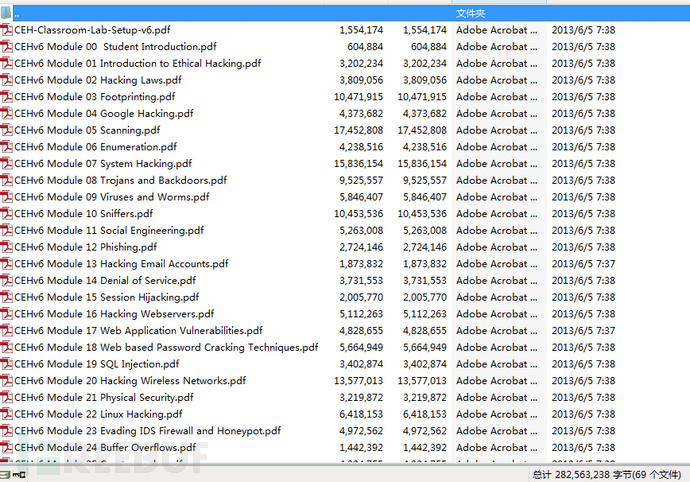Click PDF icon of CEH-Classroom-Lab-Setup-v6.pdf

coord(6,30)
